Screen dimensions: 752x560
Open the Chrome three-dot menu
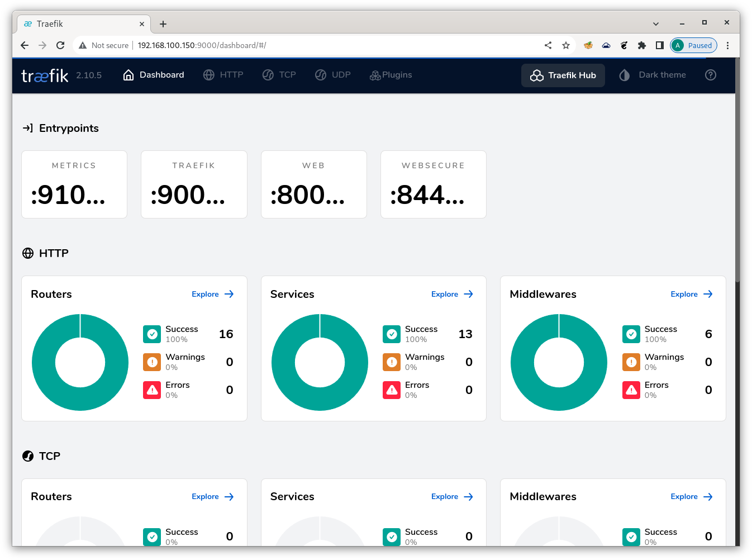727,45
